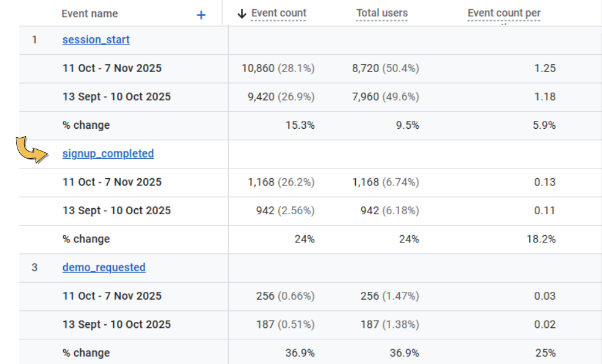This screenshot has width=602, height=364.
Task: Select session_start per-user change 5.9%
Action: [544, 125]
